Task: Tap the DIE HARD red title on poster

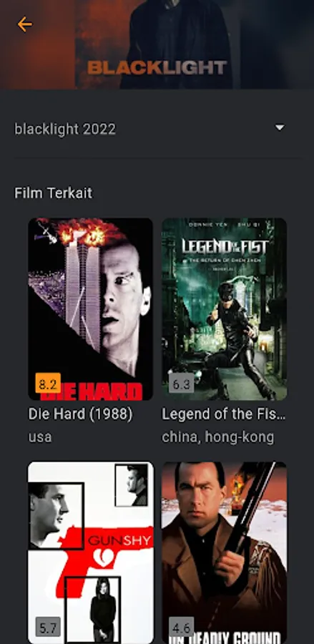Action: [91, 391]
